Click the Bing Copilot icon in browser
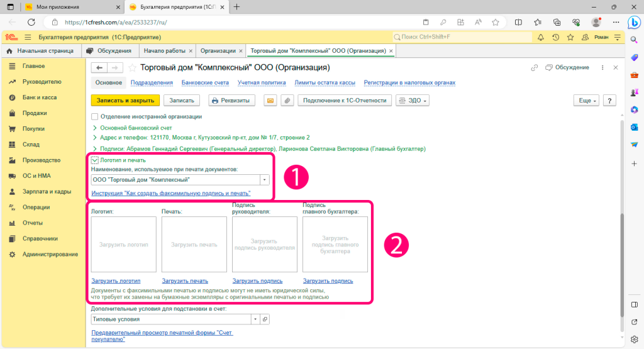644x349 pixels. click(634, 22)
